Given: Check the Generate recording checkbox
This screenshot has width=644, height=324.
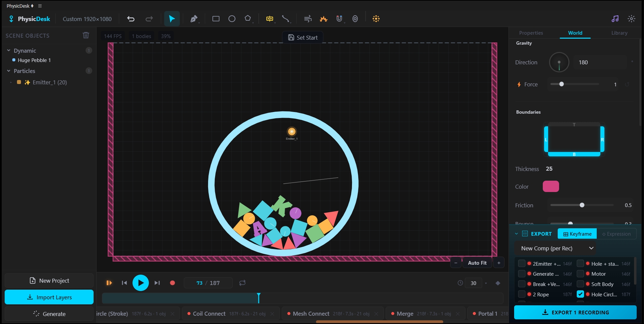Looking at the screenshot, I should tap(522, 274).
